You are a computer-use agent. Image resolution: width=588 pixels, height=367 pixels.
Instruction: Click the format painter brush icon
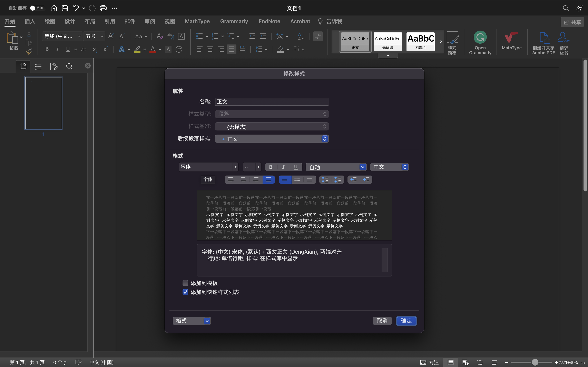(x=29, y=51)
